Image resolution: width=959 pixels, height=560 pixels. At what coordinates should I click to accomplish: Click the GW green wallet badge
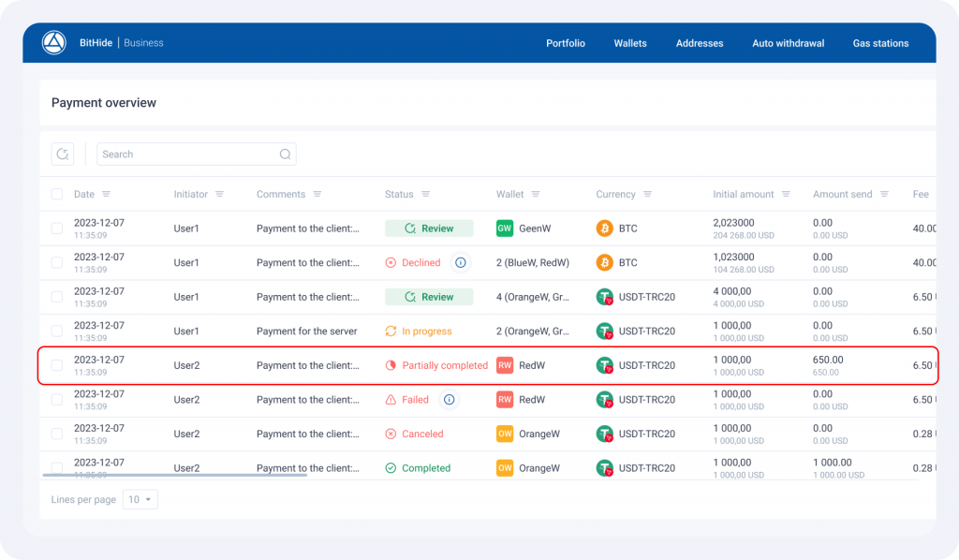(505, 228)
